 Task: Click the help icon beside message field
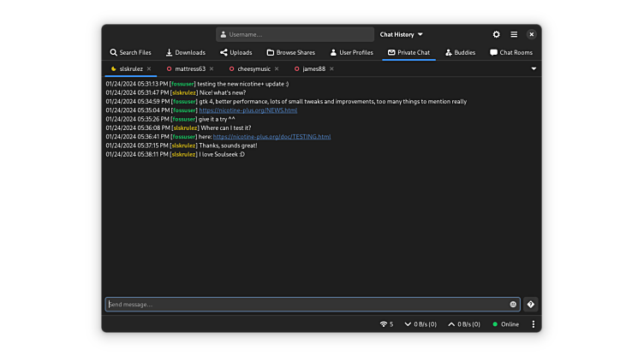[531, 305]
